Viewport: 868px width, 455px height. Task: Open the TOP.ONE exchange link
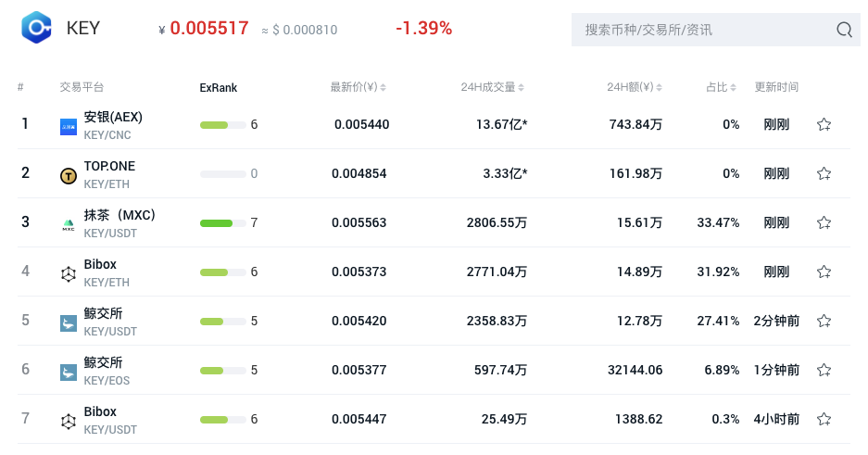pyautogui.click(x=109, y=166)
